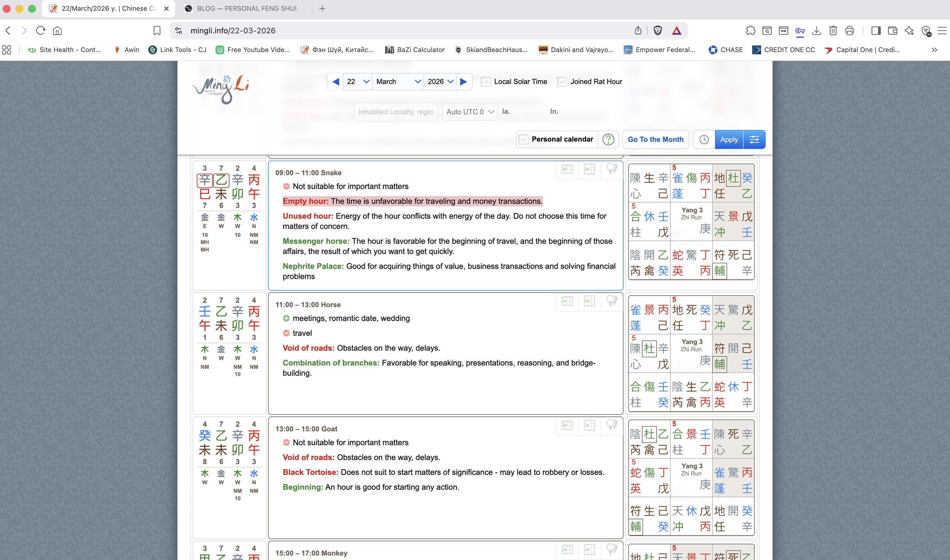
Task: Open Brave Shields icon in address bar
Action: (657, 30)
